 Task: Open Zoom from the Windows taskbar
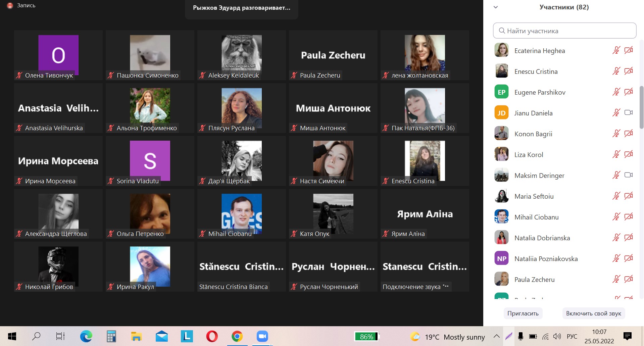click(262, 336)
